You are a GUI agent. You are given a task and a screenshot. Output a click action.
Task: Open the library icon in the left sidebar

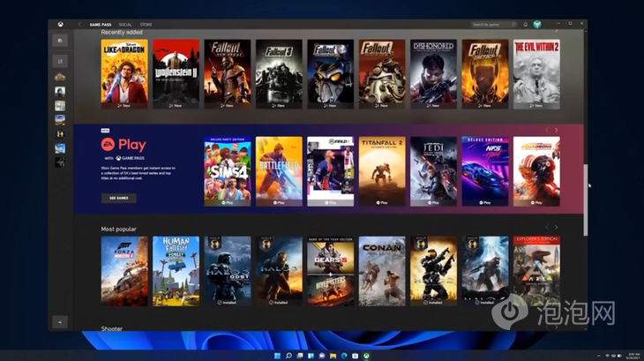pyautogui.click(x=60, y=40)
